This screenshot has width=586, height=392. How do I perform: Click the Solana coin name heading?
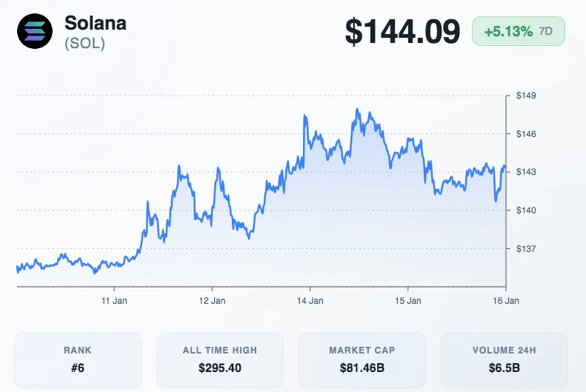(96, 23)
